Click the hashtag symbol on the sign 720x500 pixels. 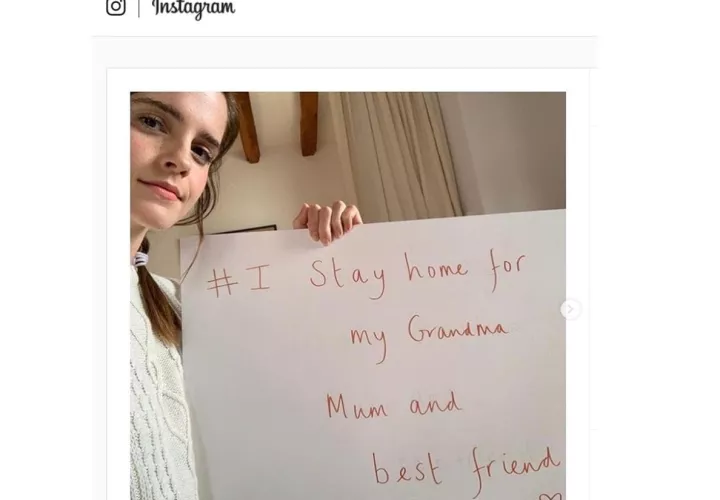pyautogui.click(x=222, y=283)
